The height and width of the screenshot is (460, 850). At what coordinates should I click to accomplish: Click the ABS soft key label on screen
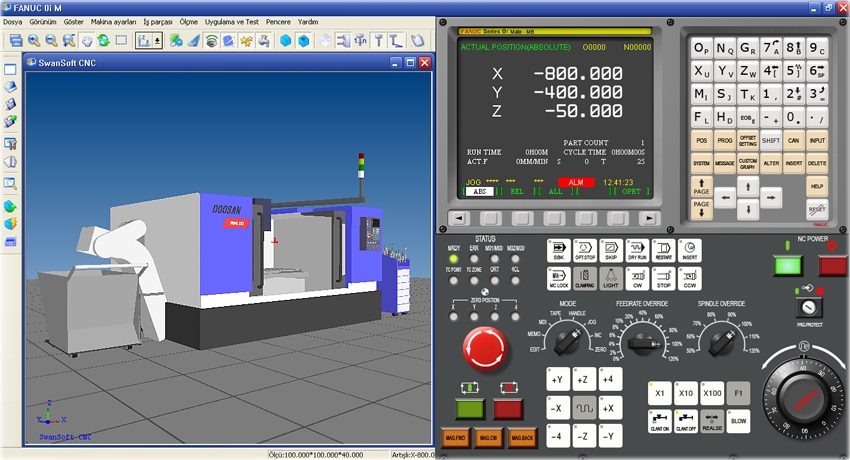click(x=480, y=191)
